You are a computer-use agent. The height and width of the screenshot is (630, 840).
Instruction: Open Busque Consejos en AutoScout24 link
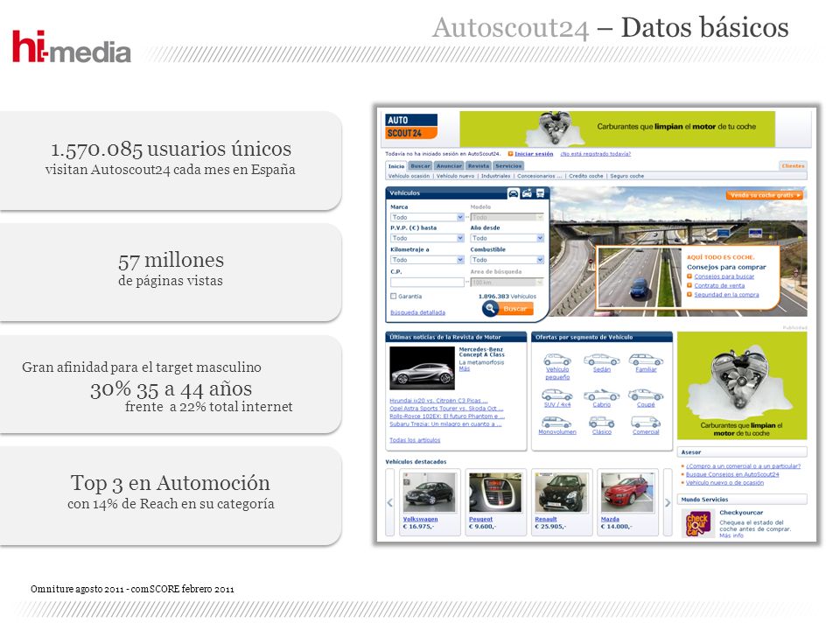point(732,474)
